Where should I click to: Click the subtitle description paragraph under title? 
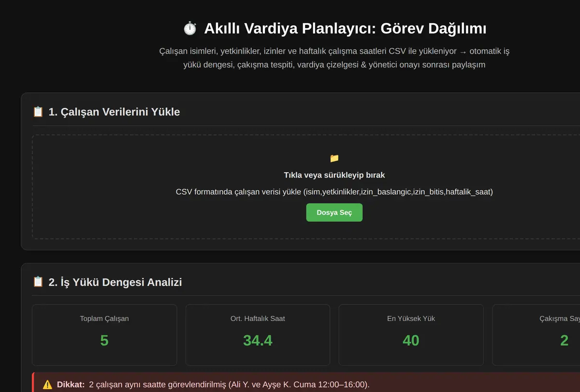point(334,58)
